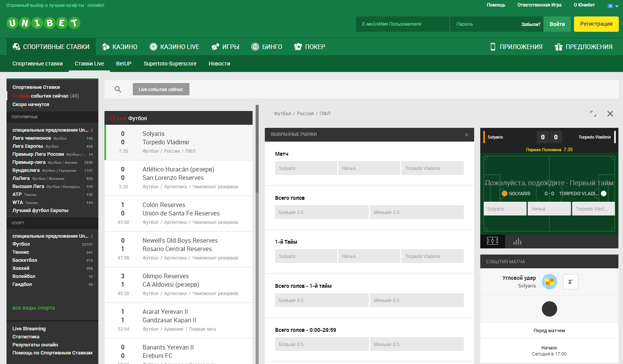Show the pitch view tab icon

click(493, 241)
